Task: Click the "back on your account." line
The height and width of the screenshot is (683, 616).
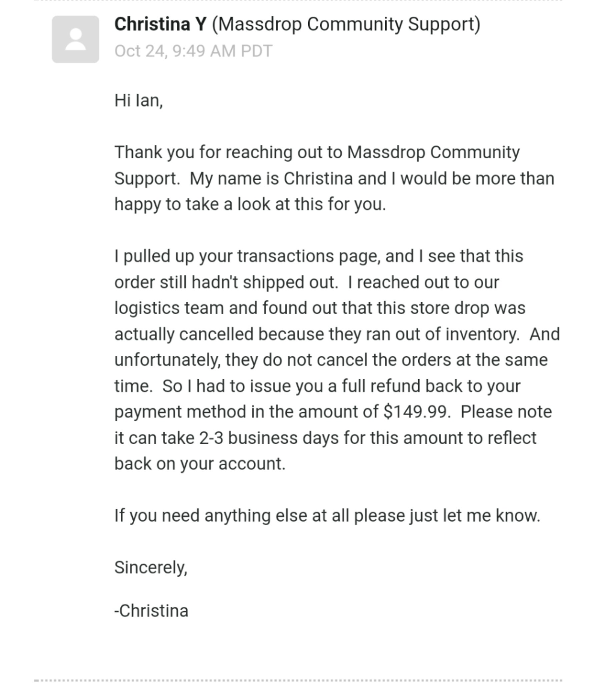Action: [200, 464]
